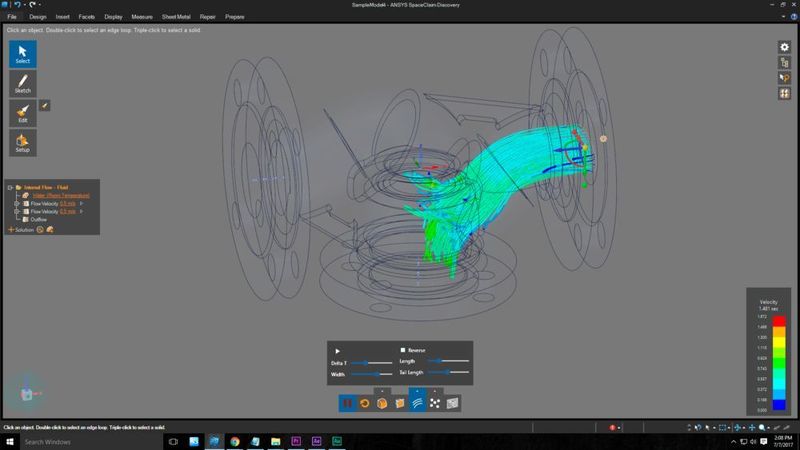Click the view orientation triad widget
This screenshot has width=800, height=450.
(28, 393)
